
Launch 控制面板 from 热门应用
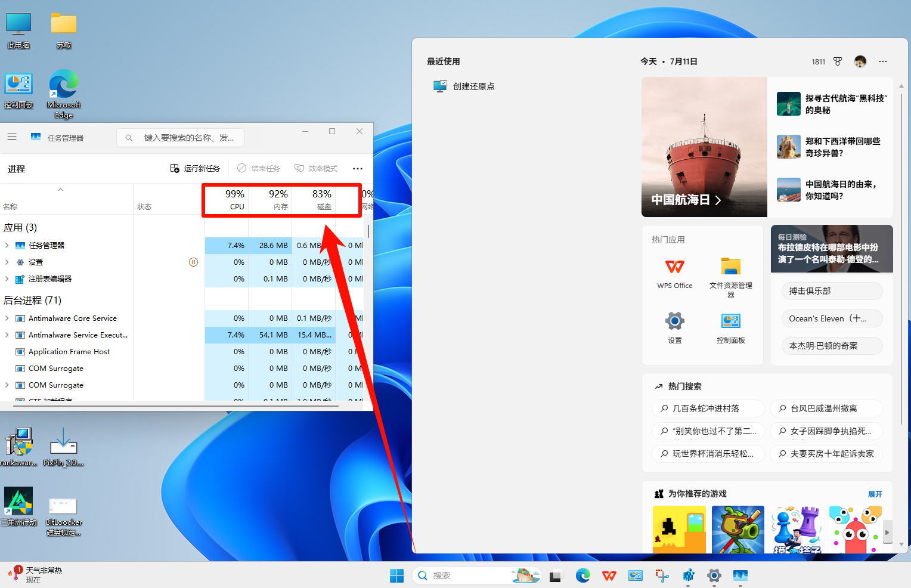click(731, 327)
